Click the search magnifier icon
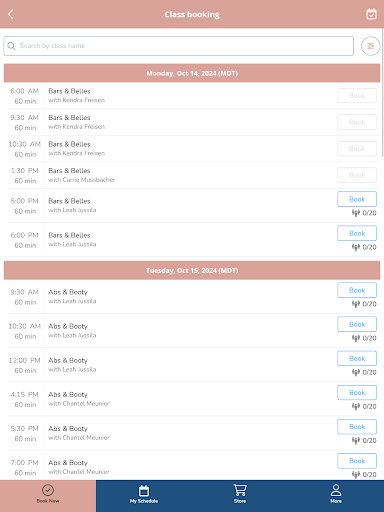384x512 pixels. [x=11, y=46]
